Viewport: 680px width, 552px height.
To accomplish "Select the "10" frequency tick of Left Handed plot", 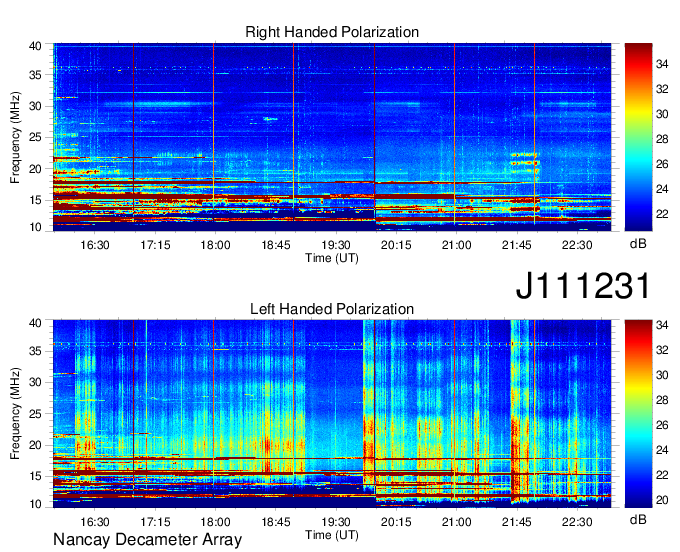I will pos(35,504).
